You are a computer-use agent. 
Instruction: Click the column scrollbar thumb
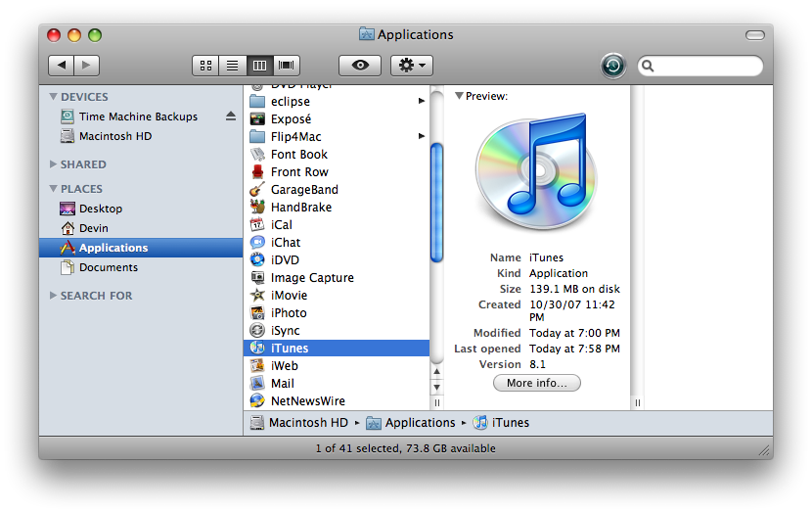pos(437,202)
